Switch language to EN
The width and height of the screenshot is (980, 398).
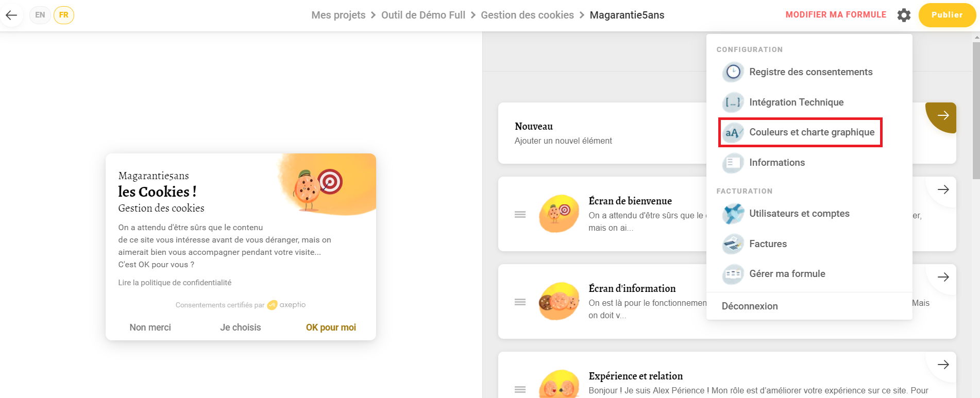(x=40, y=15)
